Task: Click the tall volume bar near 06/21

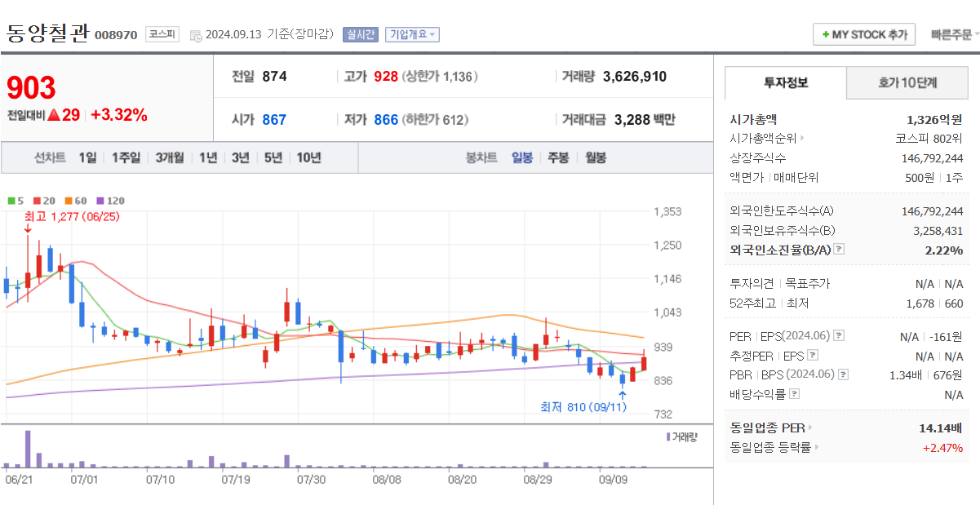Action: point(28,449)
